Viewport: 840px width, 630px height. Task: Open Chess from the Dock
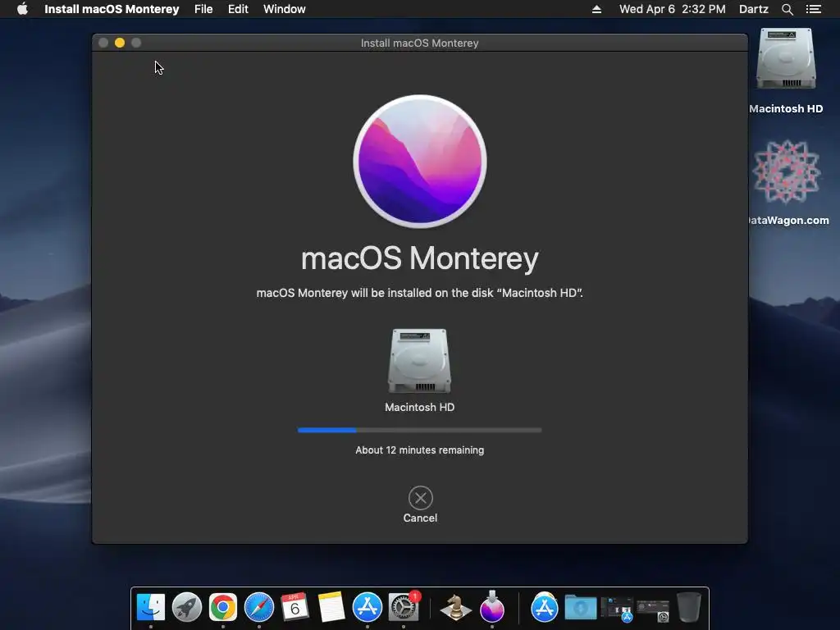coord(455,607)
